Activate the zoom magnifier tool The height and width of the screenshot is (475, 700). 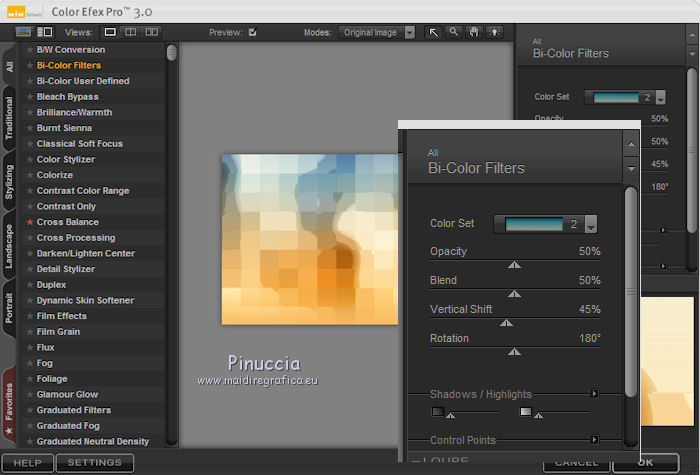coord(453,32)
